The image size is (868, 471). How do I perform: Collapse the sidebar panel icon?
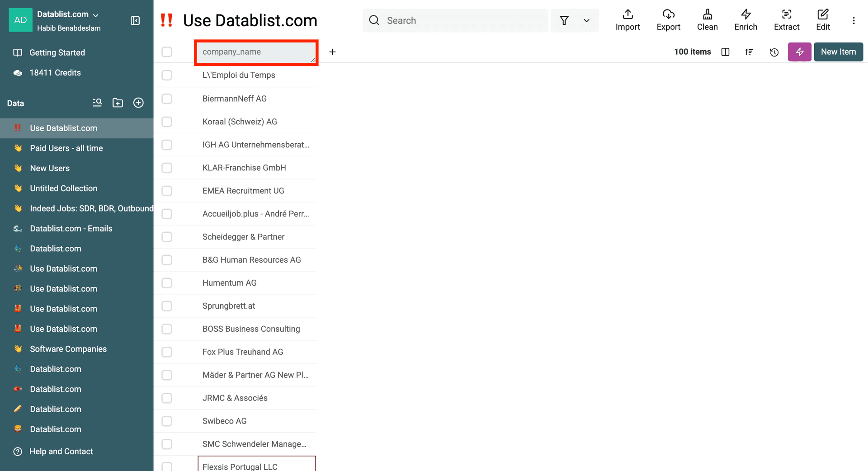(x=135, y=20)
